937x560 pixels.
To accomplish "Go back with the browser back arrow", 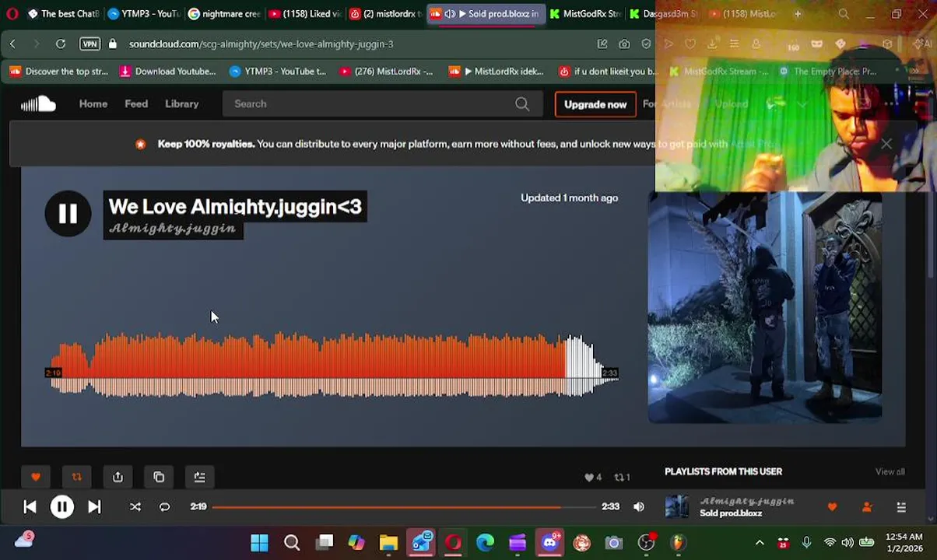I will (x=12, y=44).
